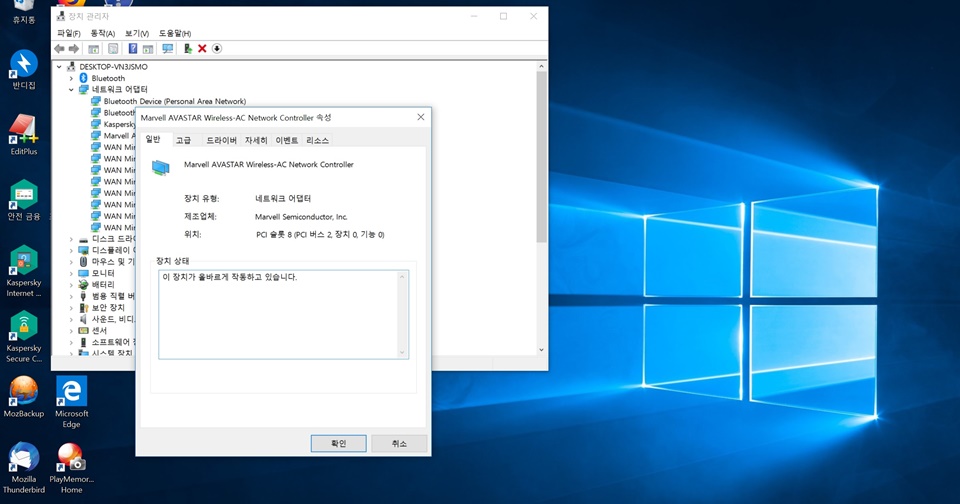
Task: Click the Disable device down-arrow toolbar icon
Action: (x=217, y=48)
